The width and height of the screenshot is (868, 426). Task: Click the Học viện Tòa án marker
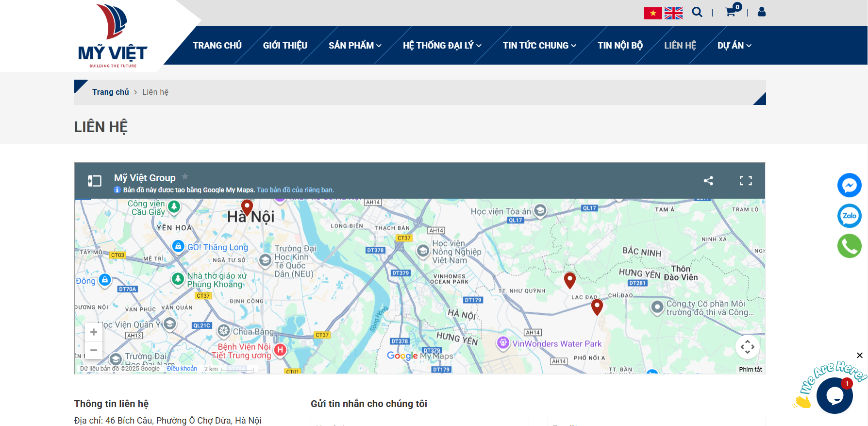pyautogui.click(x=540, y=211)
